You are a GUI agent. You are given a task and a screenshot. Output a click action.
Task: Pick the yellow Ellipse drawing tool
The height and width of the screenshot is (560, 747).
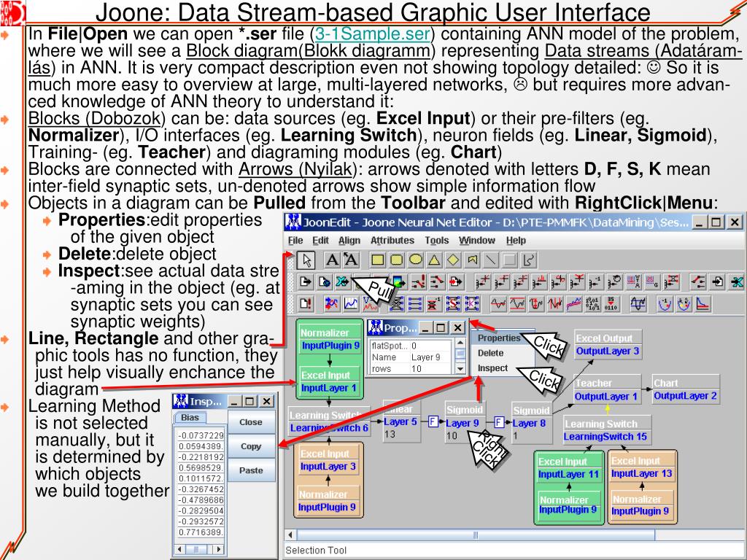(x=415, y=260)
